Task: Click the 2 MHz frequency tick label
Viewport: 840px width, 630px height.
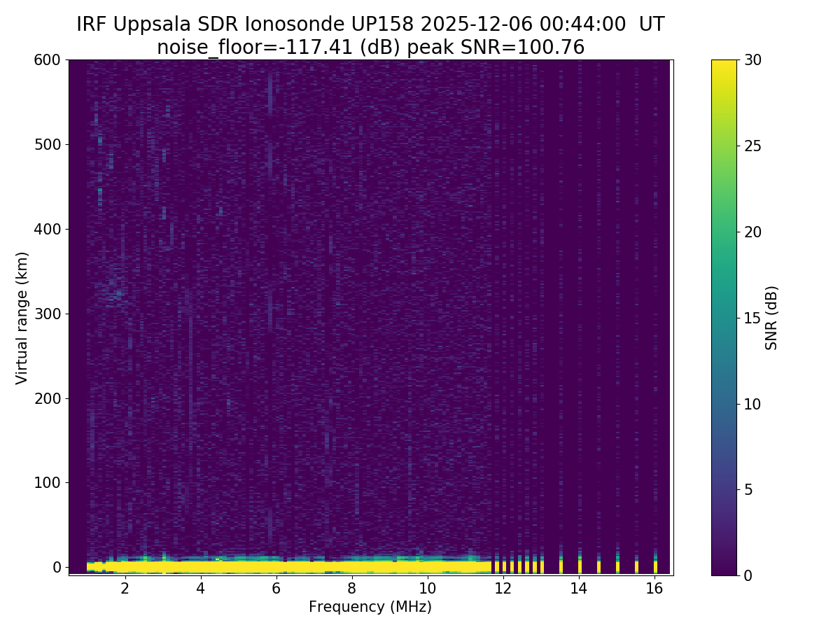Action: (125, 589)
